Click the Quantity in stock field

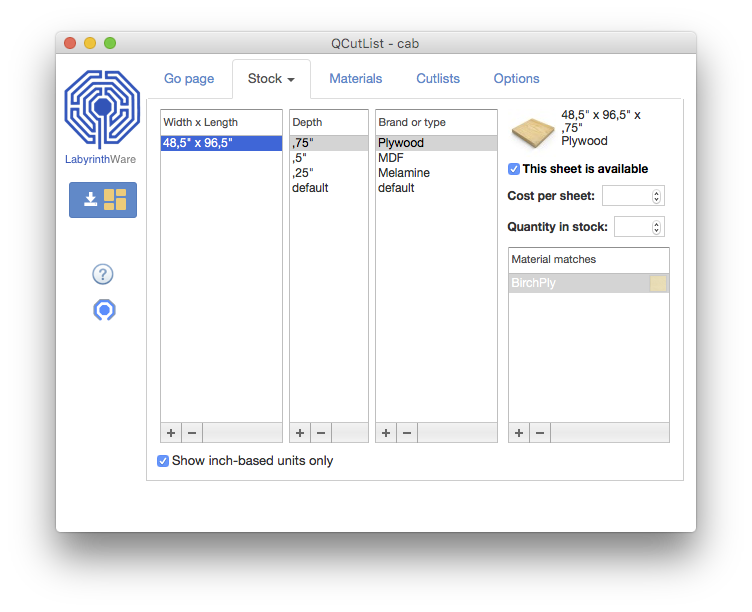point(639,227)
